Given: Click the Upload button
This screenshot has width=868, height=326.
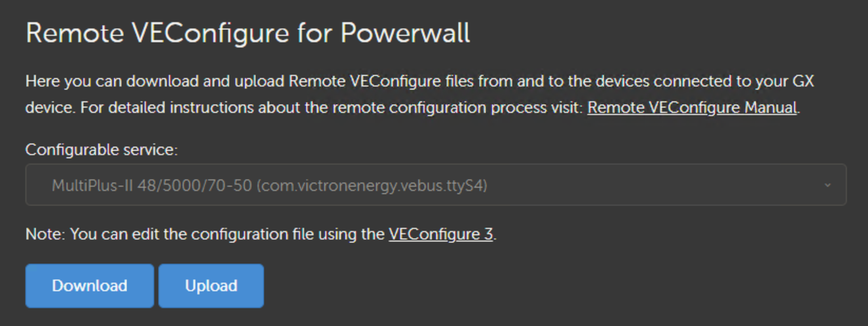Looking at the screenshot, I should 211,286.
